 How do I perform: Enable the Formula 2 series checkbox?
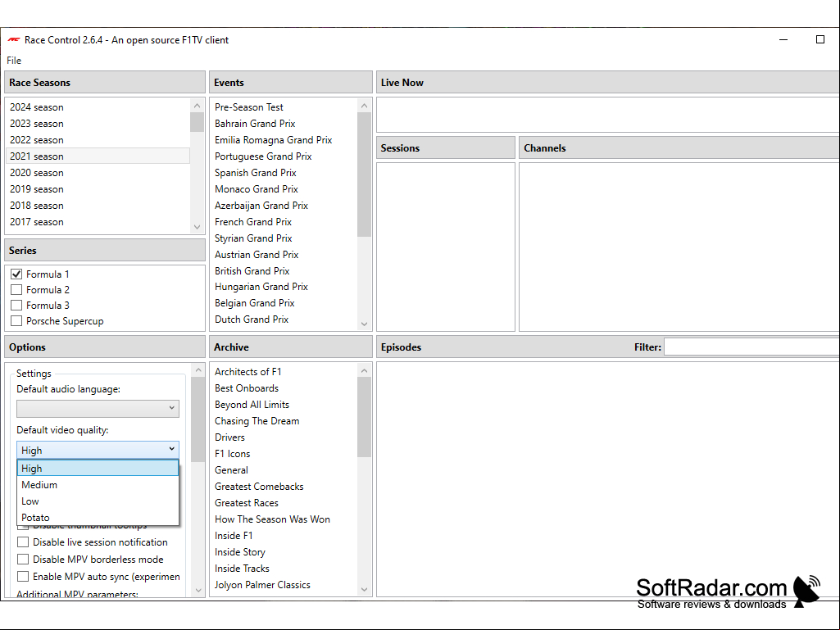(x=16, y=290)
